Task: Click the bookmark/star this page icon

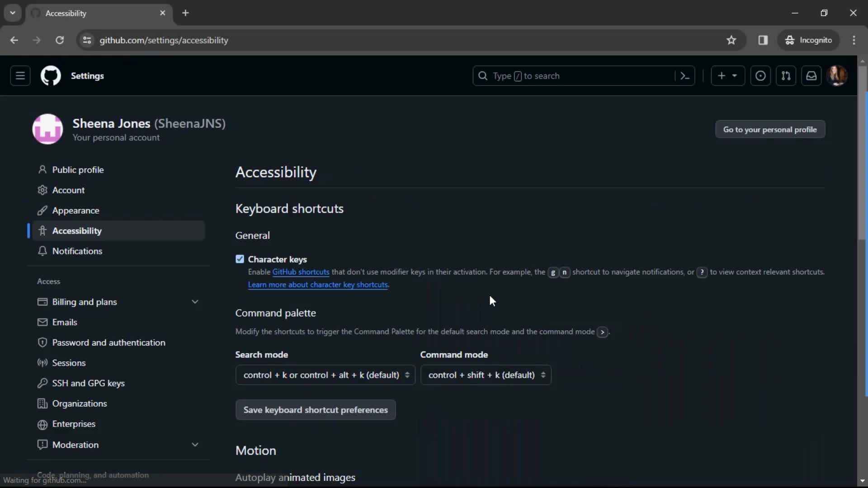Action: pyautogui.click(x=731, y=40)
